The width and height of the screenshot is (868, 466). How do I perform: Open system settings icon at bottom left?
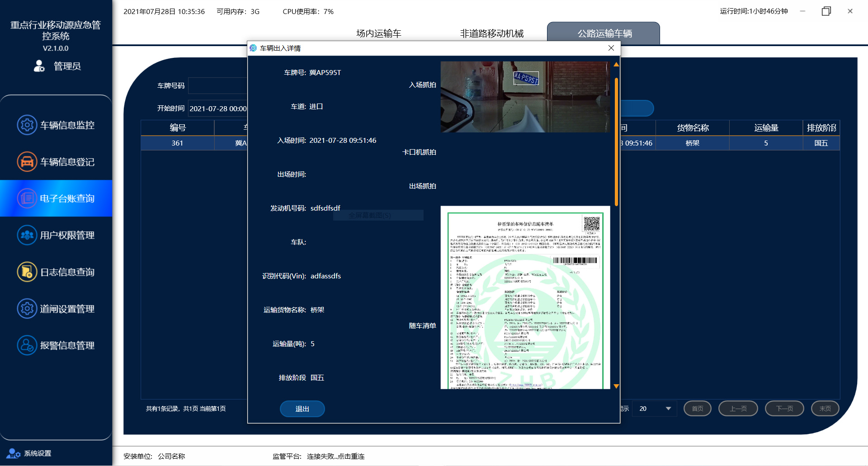[13, 453]
